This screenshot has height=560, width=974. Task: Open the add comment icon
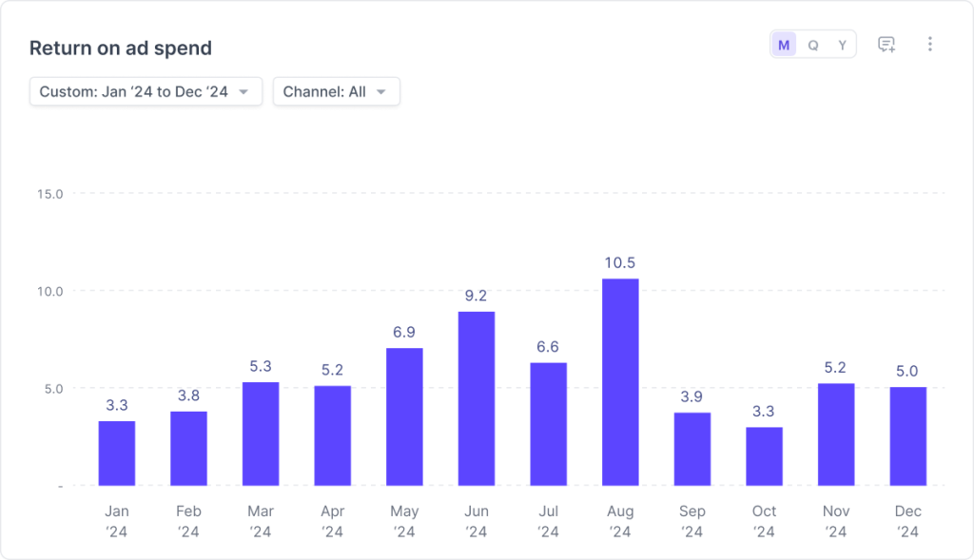(x=886, y=45)
